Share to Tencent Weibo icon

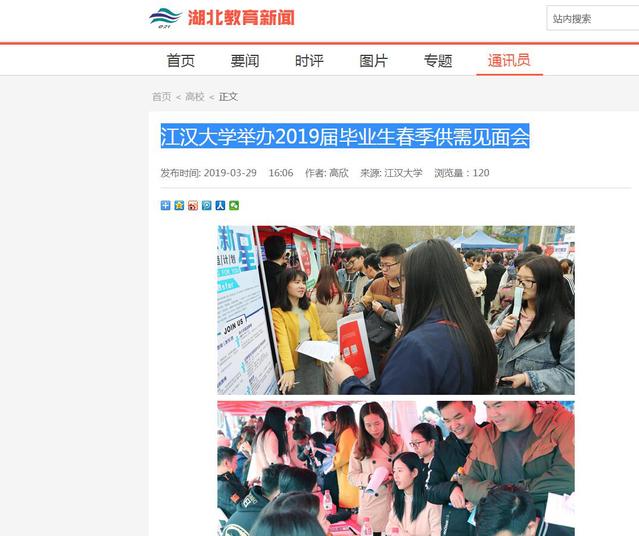click(x=207, y=205)
